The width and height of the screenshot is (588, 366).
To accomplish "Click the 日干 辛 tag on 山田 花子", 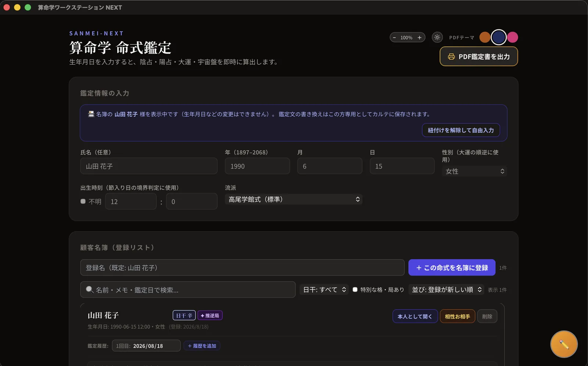I will 184,315.
